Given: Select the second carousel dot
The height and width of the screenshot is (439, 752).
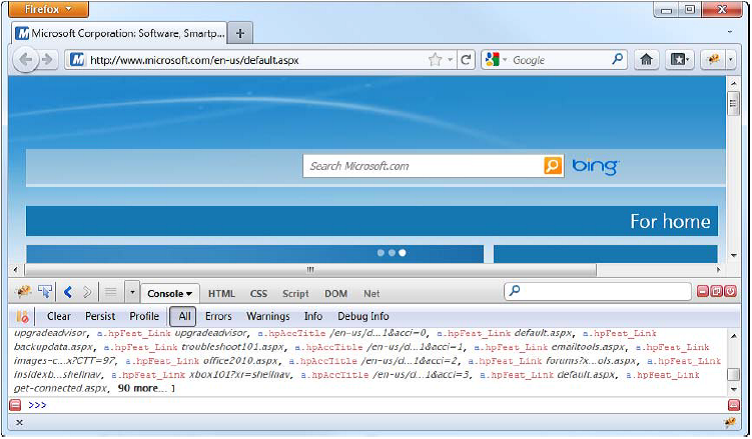Looking at the screenshot, I should [x=392, y=253].
